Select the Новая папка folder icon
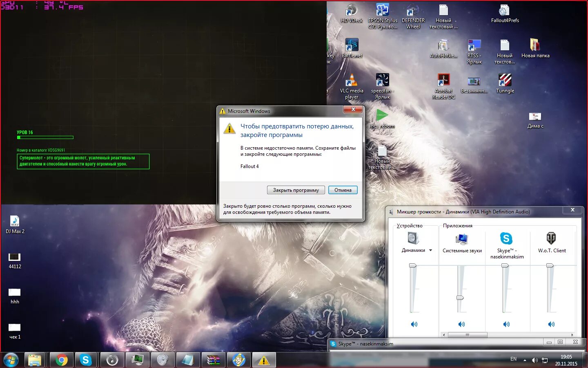588x368 pixels. (x=535, y=48)
